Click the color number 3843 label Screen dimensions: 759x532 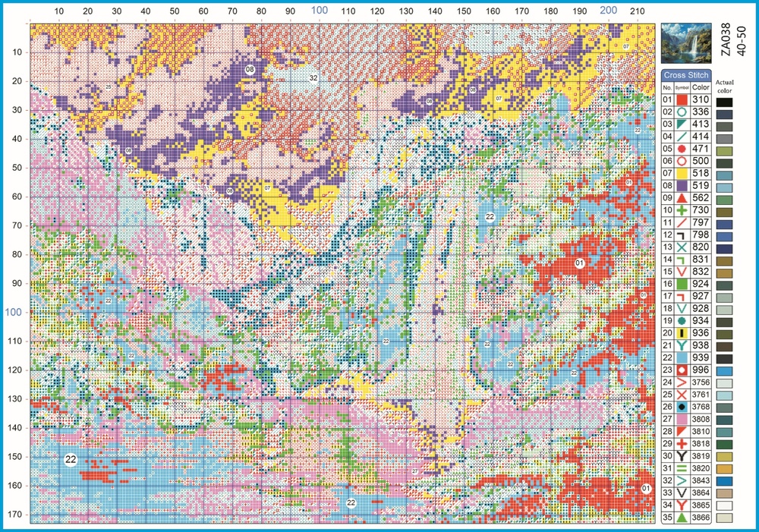click(x=701, y=480)
